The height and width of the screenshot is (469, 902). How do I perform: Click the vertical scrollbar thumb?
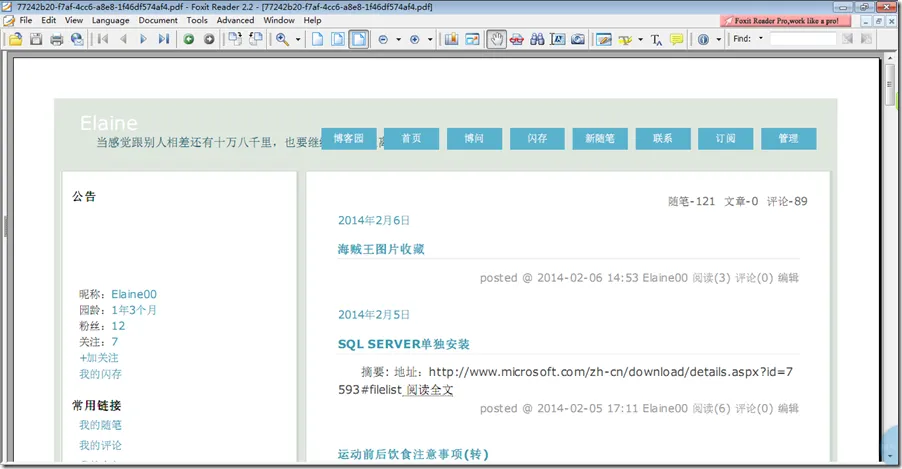tap(890, 83)
